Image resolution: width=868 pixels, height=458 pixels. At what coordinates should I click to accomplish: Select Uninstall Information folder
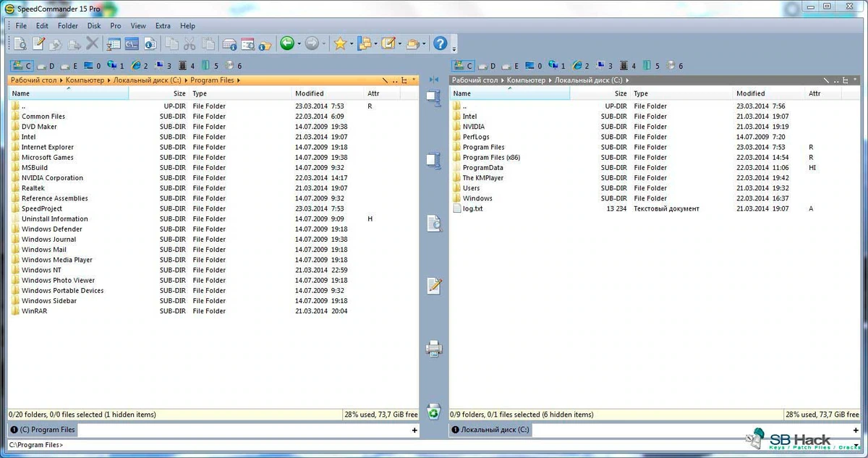pyautogui.click(x=54, y=219)
